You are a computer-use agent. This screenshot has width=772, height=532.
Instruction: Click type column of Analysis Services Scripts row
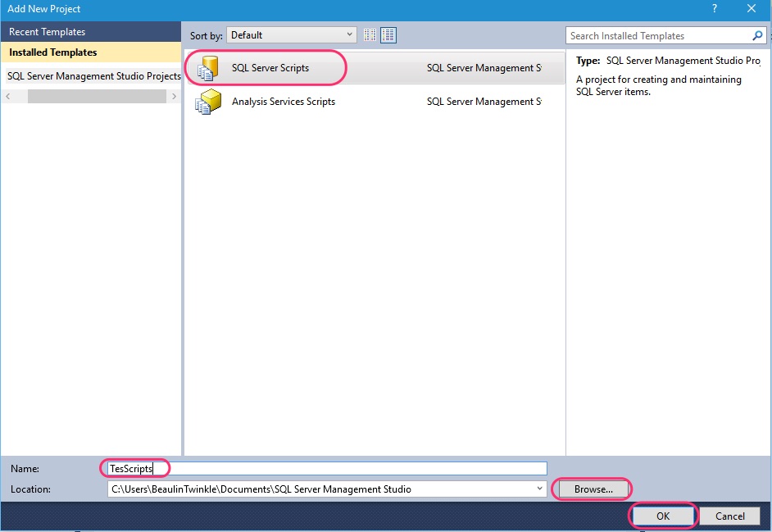(x=484, y=102)
